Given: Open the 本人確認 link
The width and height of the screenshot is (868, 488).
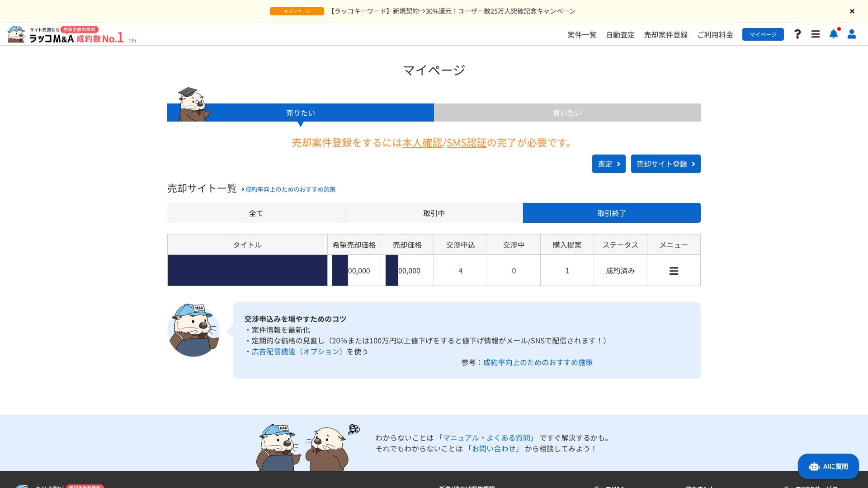Looking at the screenshot, I should [422, 143].
